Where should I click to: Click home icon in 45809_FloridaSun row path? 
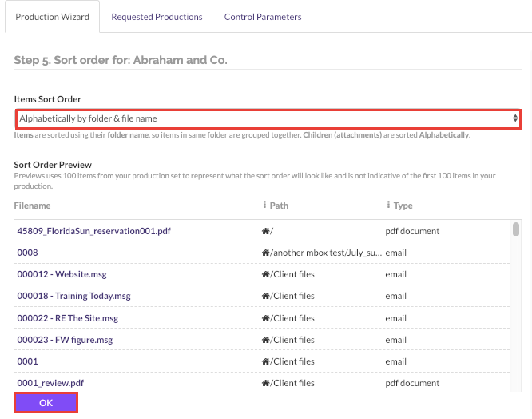point(265,231)
